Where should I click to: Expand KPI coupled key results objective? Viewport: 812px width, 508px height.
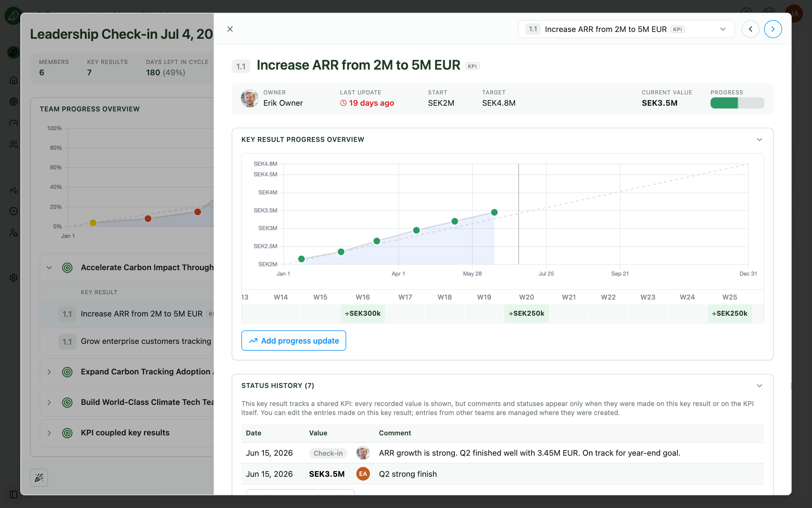click(49, 433)
